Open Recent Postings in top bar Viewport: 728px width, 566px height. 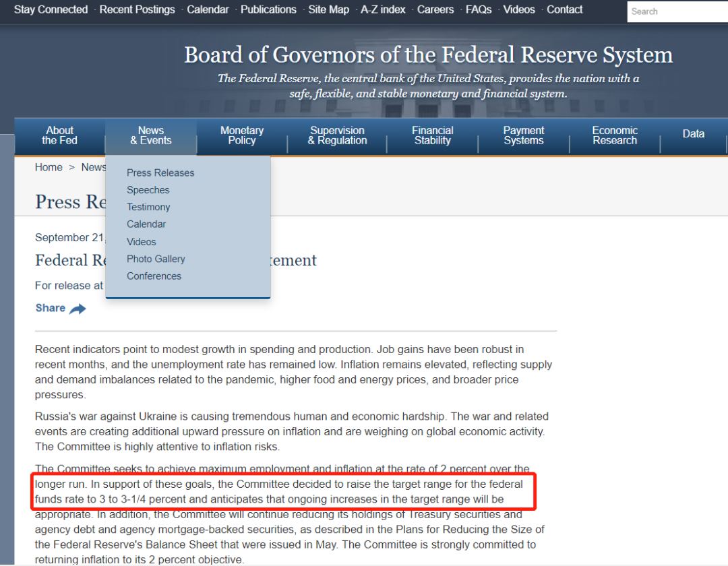(137, 9)
